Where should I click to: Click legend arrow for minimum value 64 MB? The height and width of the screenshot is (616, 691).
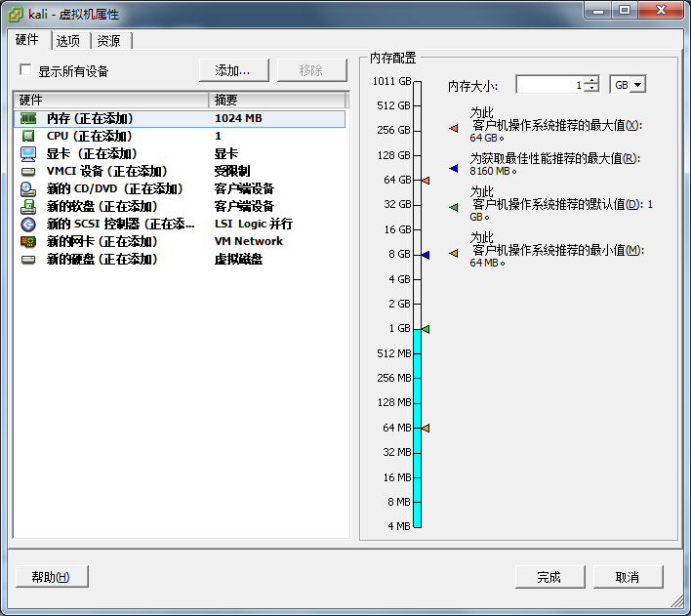454,253
